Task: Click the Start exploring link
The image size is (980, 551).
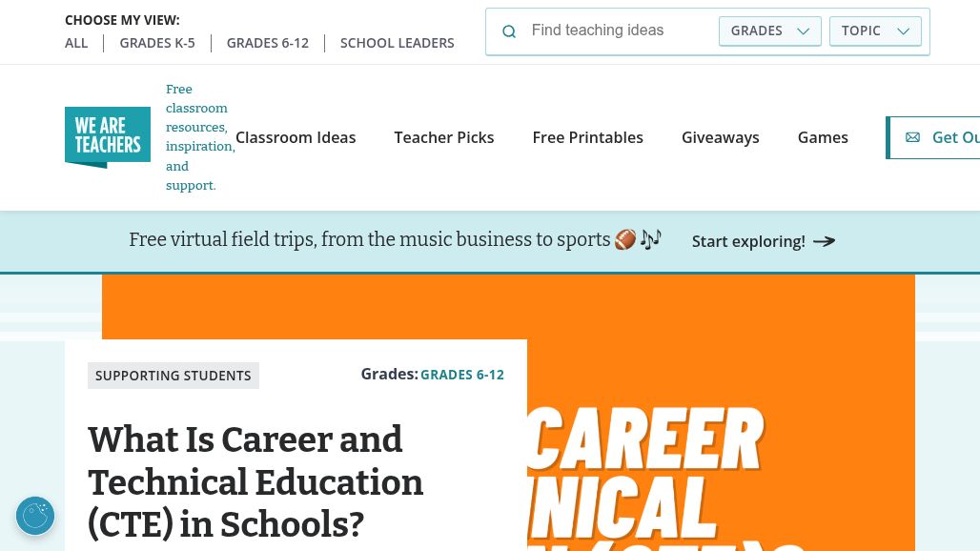Action: (748, 241)
